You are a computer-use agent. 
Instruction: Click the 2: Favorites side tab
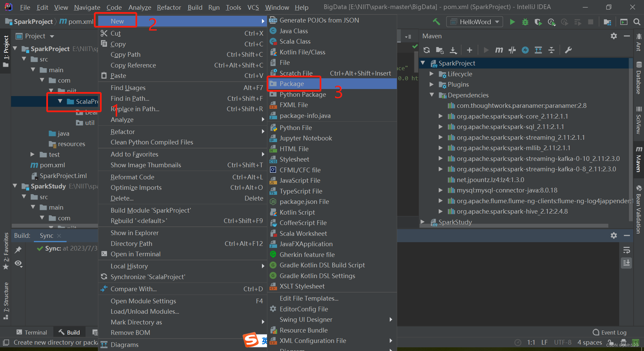point(6,251)
